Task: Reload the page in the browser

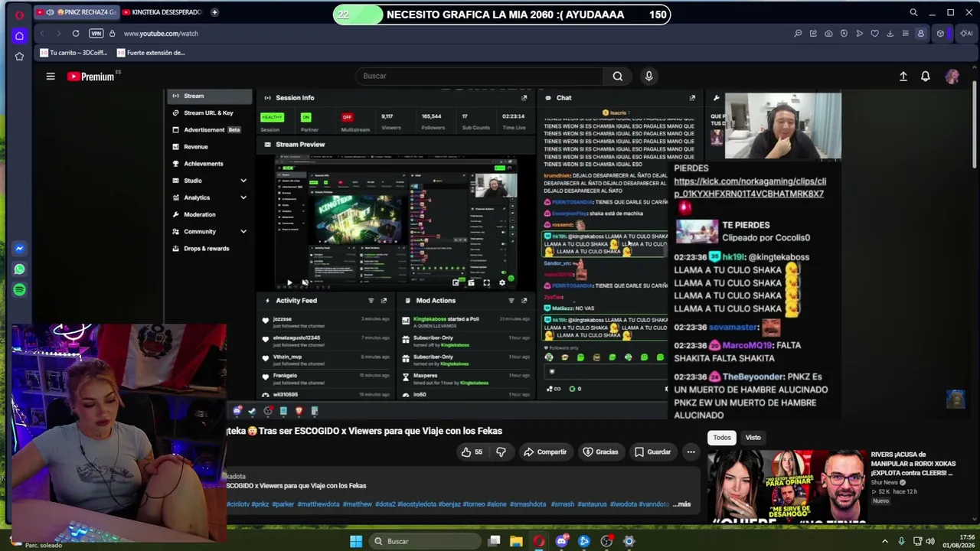Action: pos(76,33)
